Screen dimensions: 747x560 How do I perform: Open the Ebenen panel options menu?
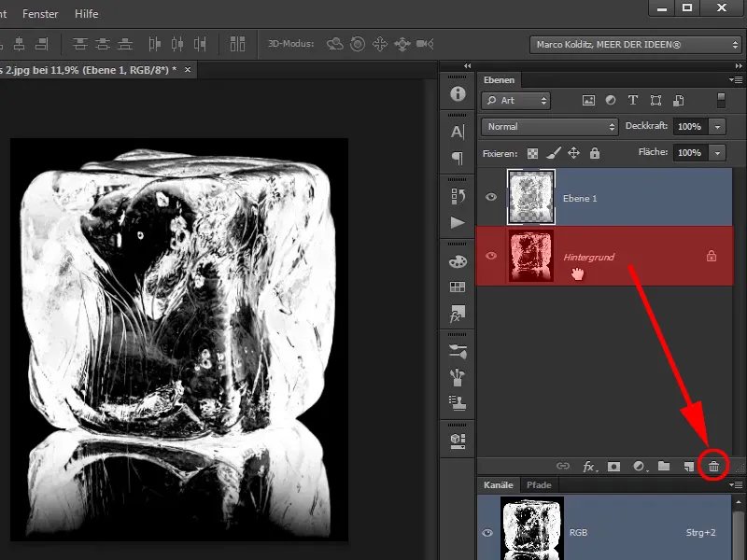click(736, 80)
